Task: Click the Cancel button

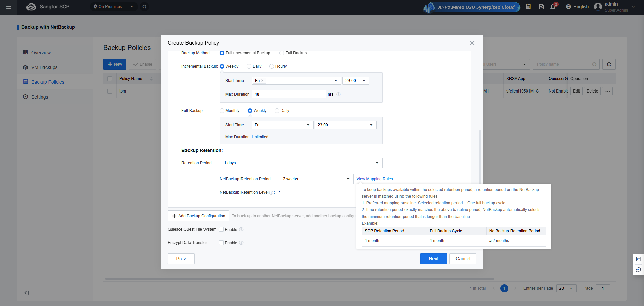Action: [463, 259]
